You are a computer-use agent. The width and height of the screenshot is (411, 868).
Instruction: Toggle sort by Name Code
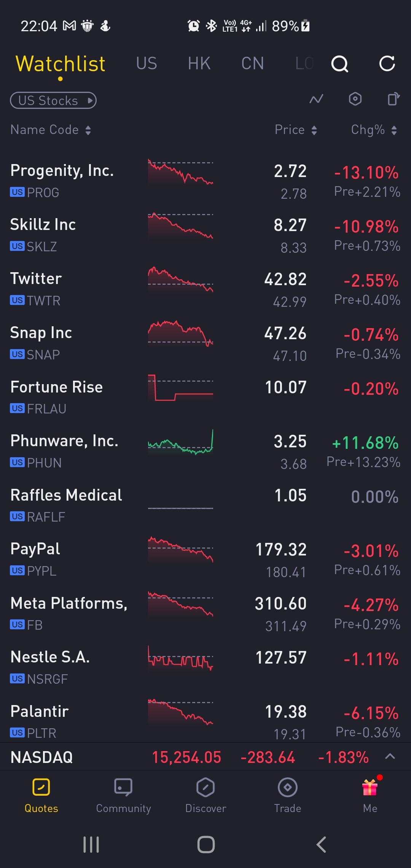pos(51,130)
